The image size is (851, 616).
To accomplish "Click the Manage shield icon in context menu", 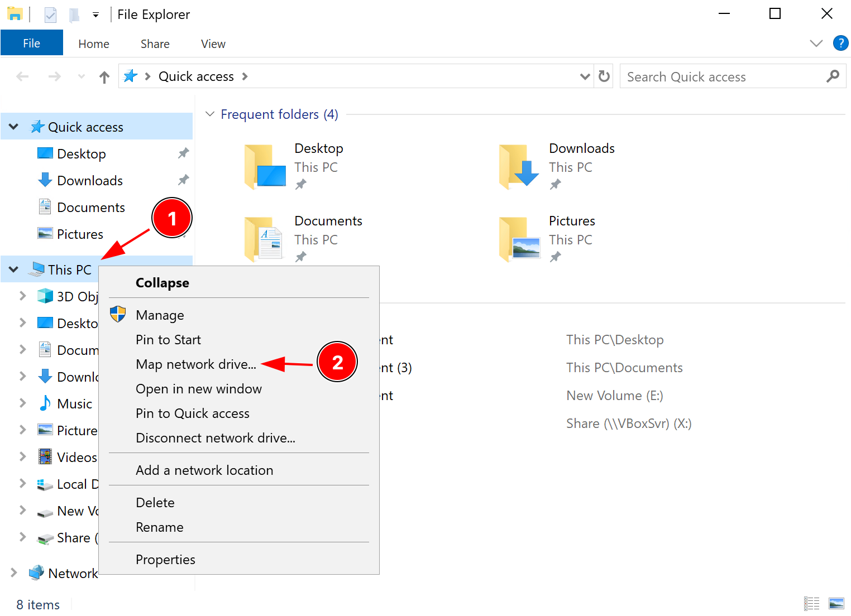I will (x=118, y=314).
